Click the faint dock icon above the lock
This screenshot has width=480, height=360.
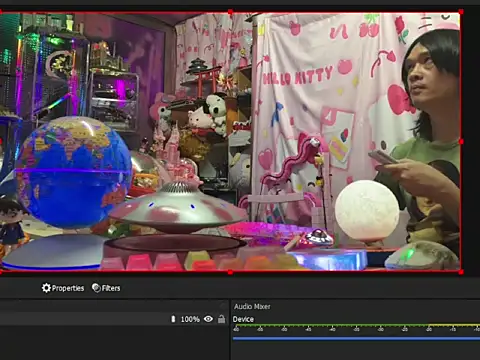223,305
